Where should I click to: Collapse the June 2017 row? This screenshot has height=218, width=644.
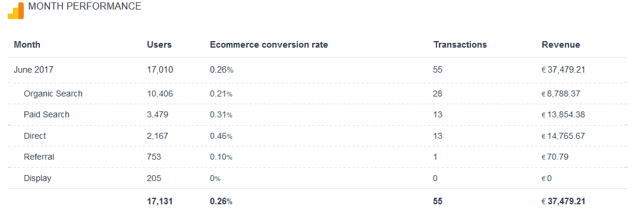click(x=34, y=70)
